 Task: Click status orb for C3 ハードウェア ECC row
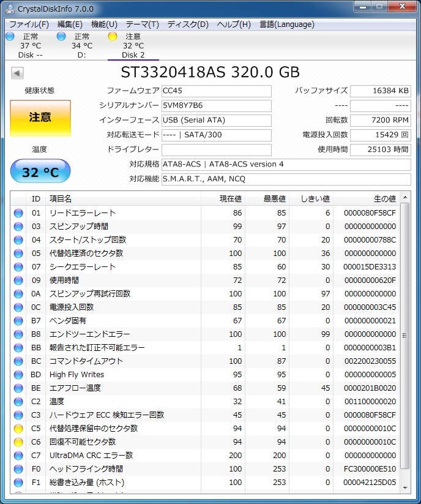pyautogui.click(x=18, y=415)
